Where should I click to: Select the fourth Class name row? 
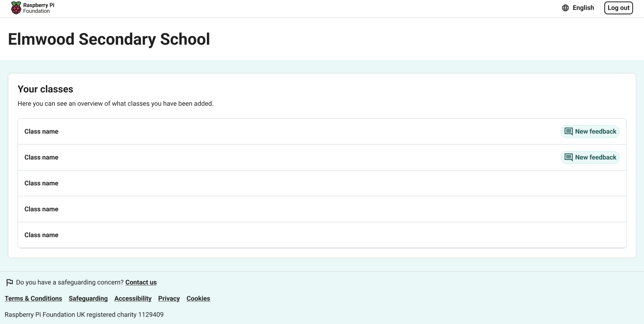tap(41, 209)
